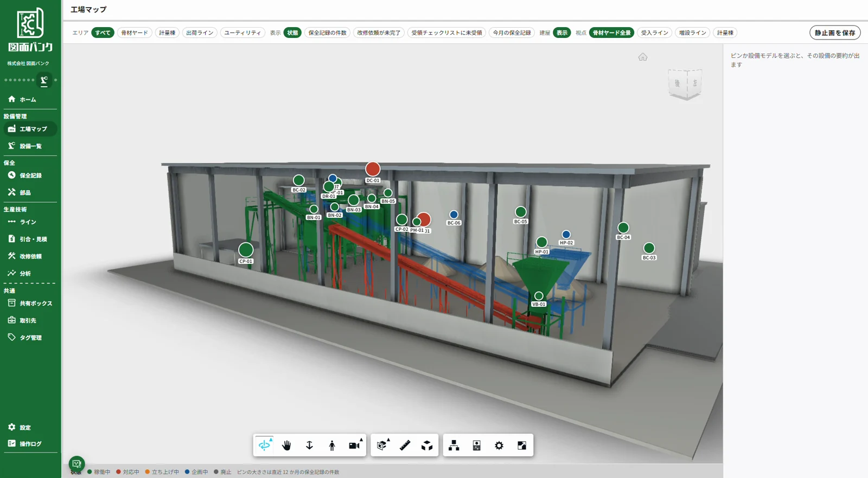Open Section Analysis dropdown
Viewport: 868px width, 478px height.
(388, 440)
